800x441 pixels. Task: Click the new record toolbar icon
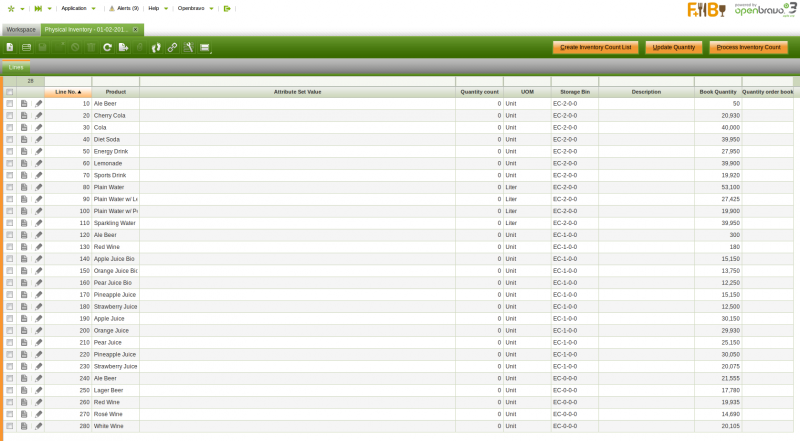pyautogui.click(x=10, y=47)
